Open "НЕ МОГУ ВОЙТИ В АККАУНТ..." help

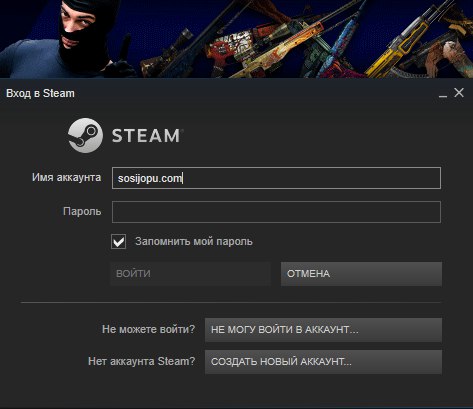pyautogui.click(x=323, y=330)
